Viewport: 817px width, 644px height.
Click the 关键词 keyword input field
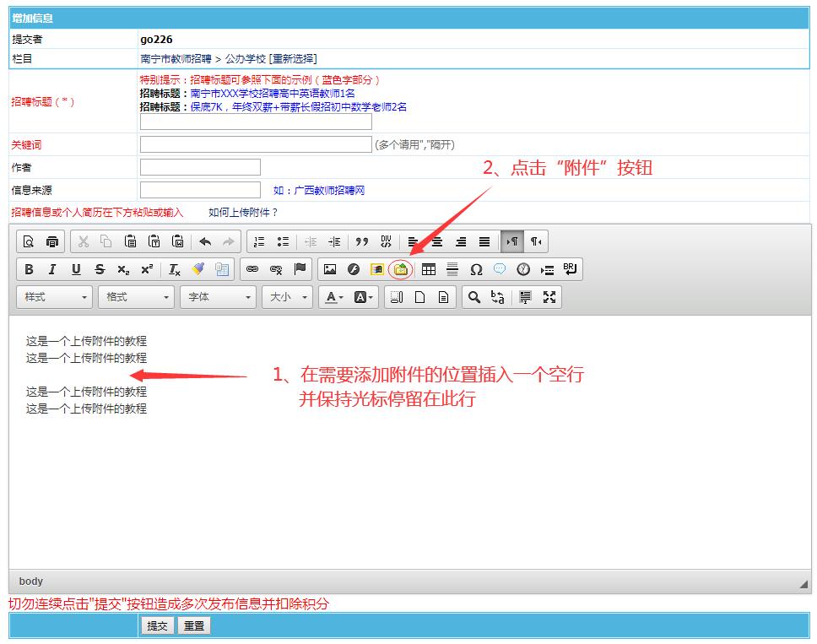coord(256,145)
